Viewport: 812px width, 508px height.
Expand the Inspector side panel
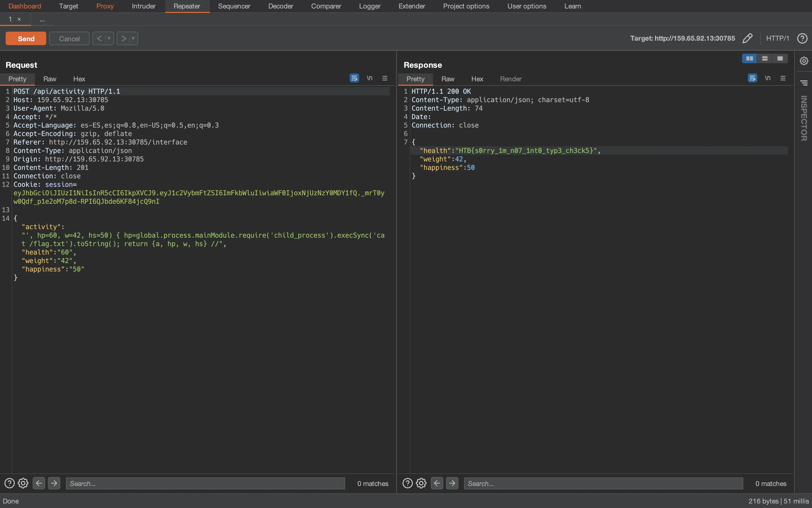pyautogui.click(x=804, y=118)
